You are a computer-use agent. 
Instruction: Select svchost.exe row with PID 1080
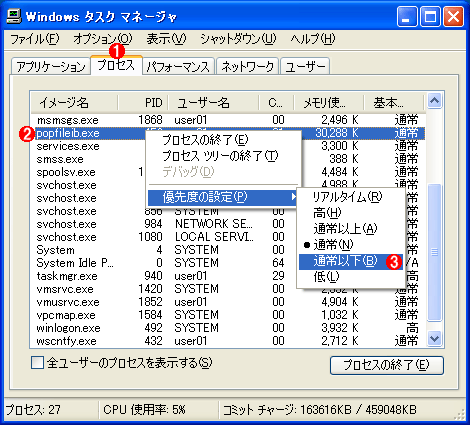(x=228, y=237)
